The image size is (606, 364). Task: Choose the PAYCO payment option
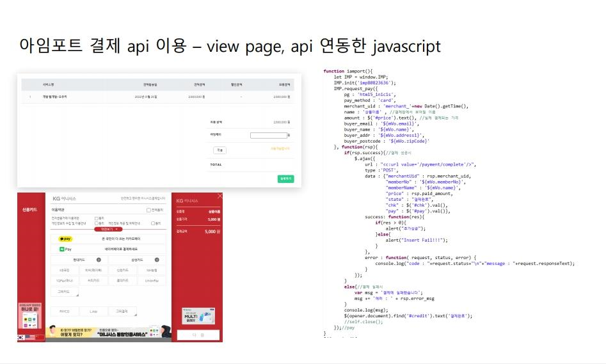64,312
